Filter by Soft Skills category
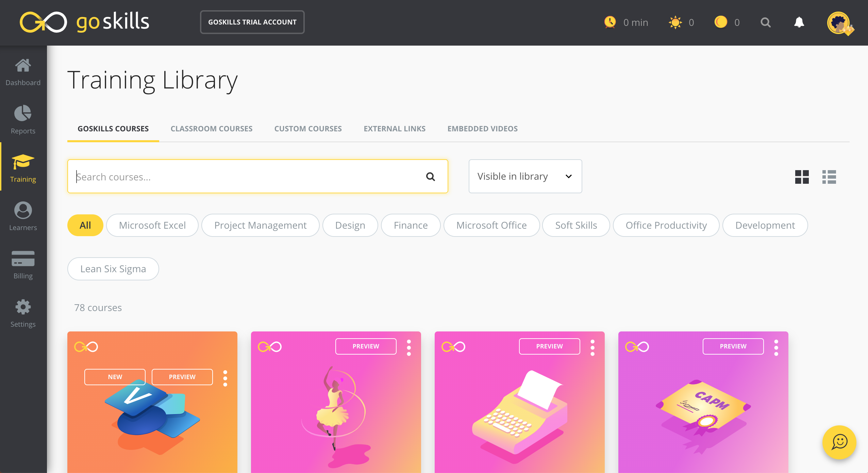868x473 pixels. click(576, 225)
